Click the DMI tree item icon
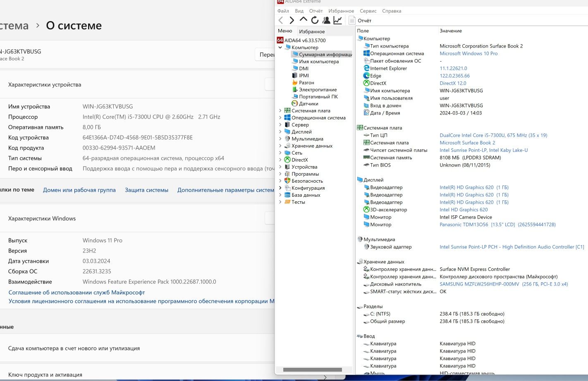 pyautogui.click(x=295, y=69)
